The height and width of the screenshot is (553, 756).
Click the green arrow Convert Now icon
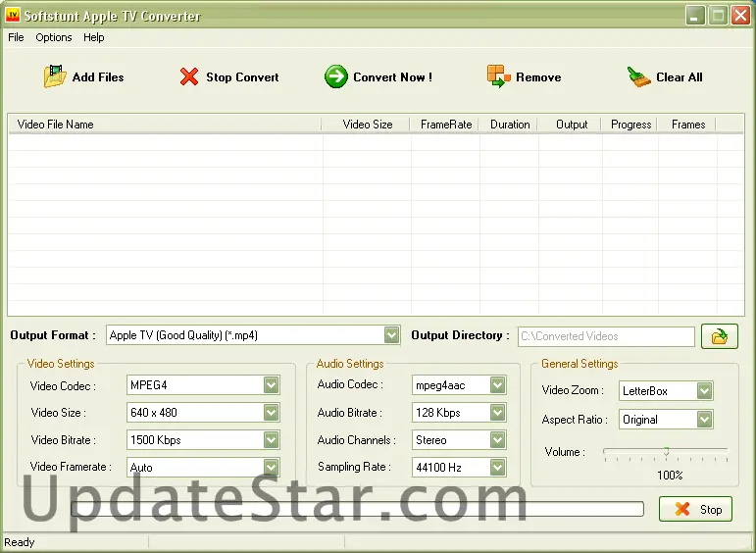[x=336, y=76]
